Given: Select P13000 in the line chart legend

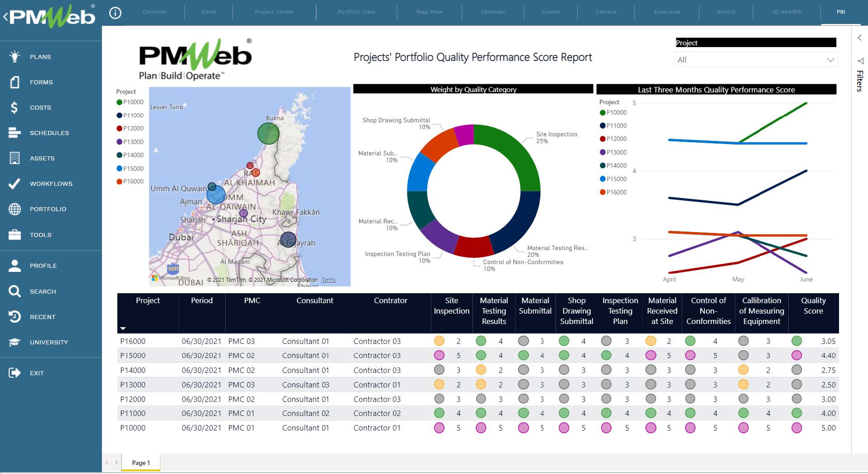Looking at the screenshot, I should point(613,152).
